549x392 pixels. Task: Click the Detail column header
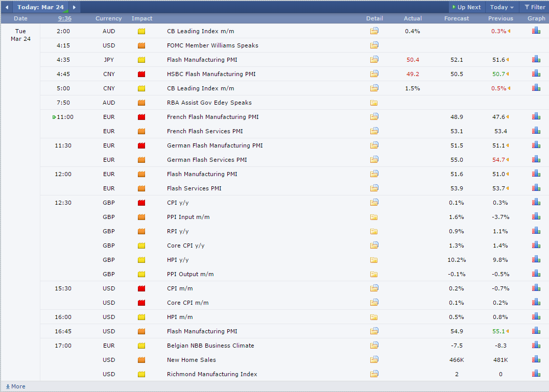[x=374, y=18]
